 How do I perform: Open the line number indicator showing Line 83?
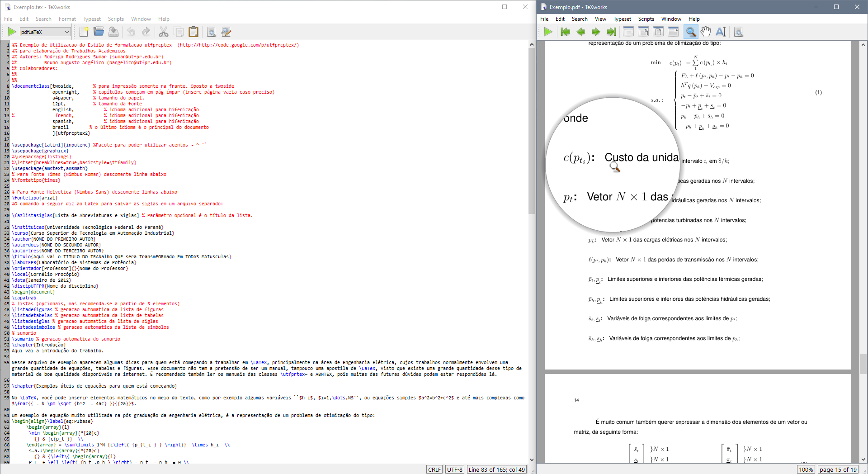(x=496, y=469)
